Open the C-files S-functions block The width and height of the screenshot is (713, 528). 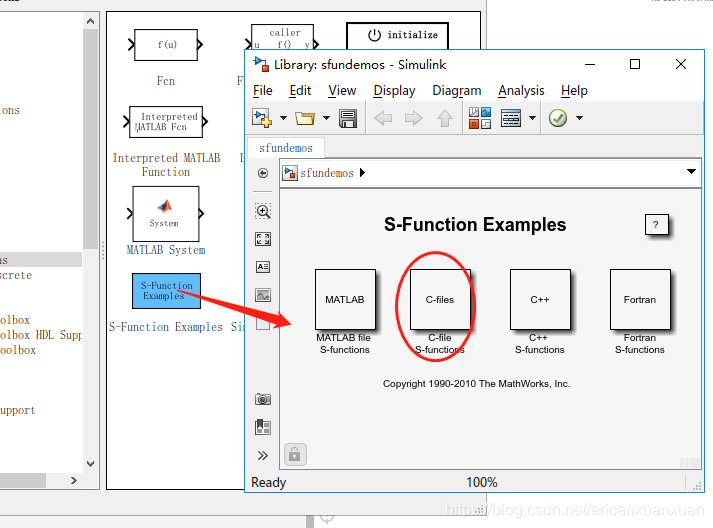440,299
